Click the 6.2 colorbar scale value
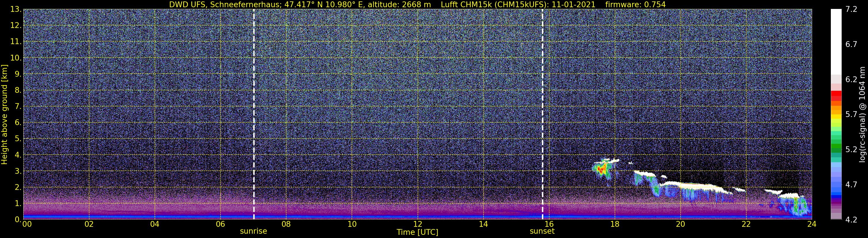Screen dimensions: 868x238 pyautogui.click(x=851, y=80)
